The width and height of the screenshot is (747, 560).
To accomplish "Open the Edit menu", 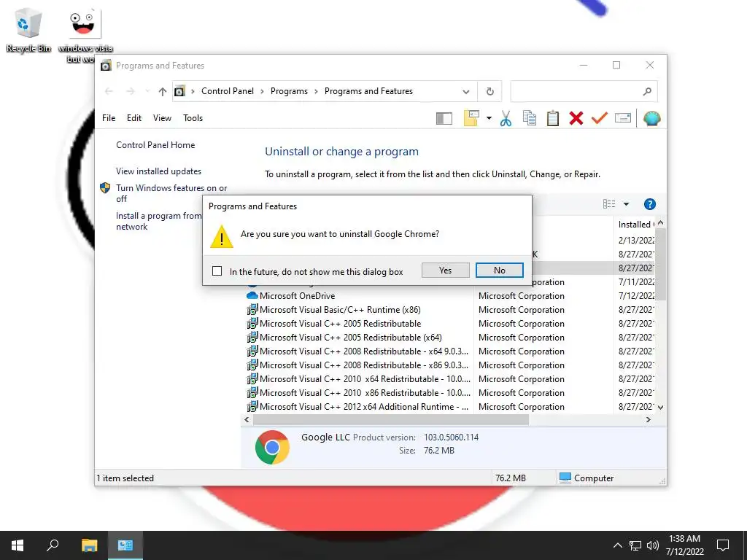I will 134,118.
